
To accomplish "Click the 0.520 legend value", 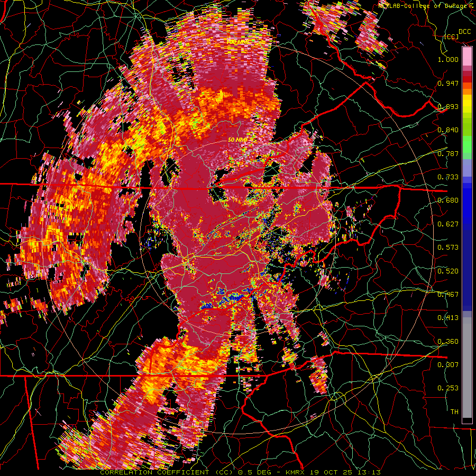I will click(448, 271).
